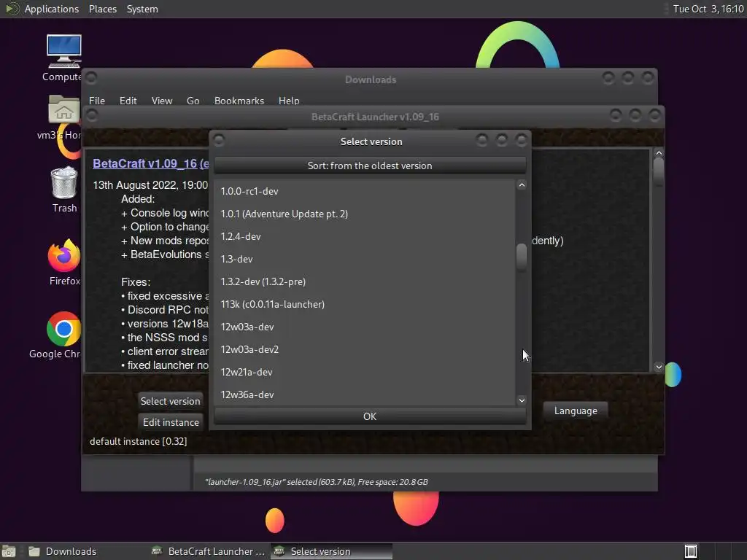Select version 12w03a-dev
Viewport: 747px width, 560px height.
365,327
